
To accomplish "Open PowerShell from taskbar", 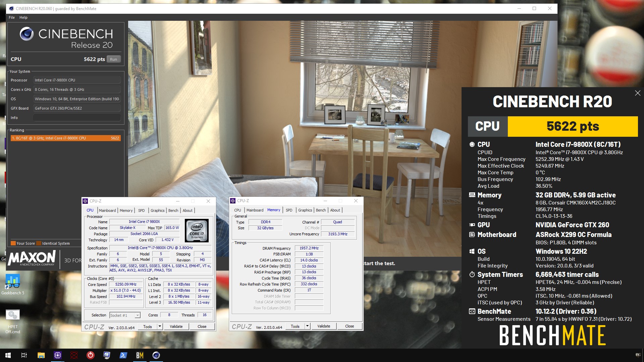I will click(123, 355).
